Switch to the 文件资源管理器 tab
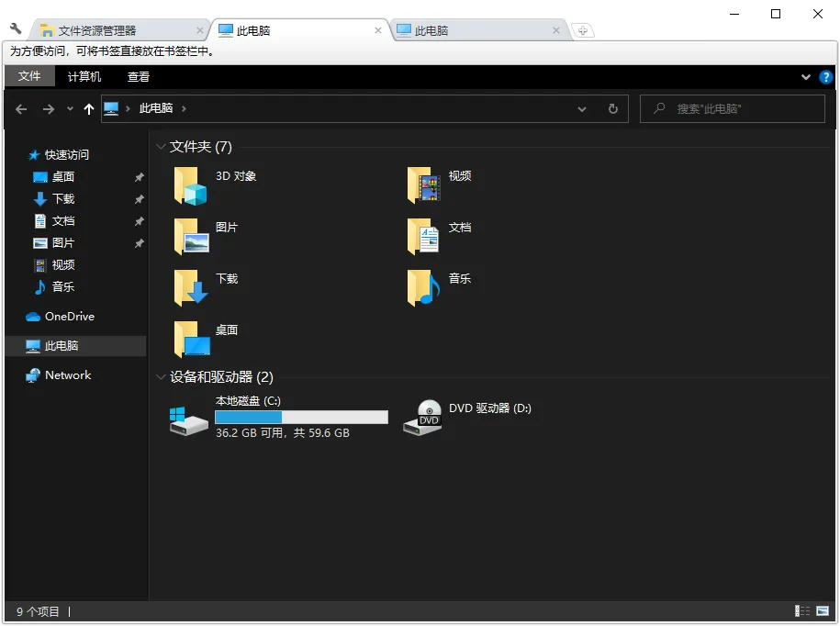The image size is (840, 626). point(118,30)
